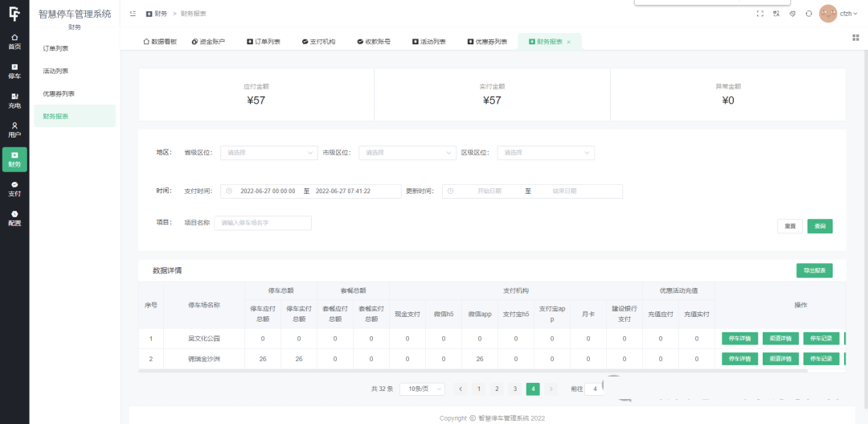Screen dimensions: 868x424
Task: Enter fullscreen mode via top-right icon
Action: (760, 14)
